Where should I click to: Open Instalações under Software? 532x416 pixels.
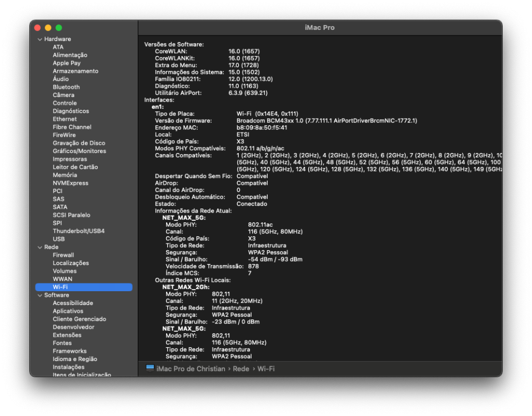(68, 367)
